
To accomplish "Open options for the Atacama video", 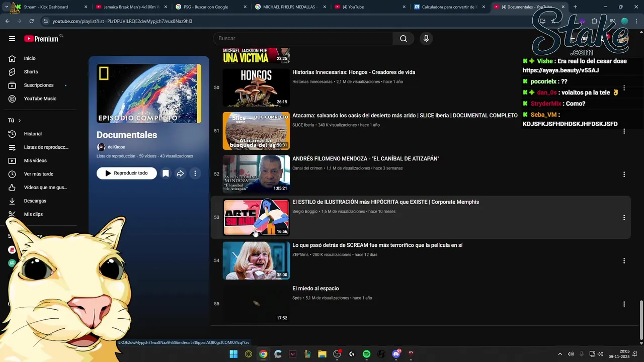I will coord(624,131).
